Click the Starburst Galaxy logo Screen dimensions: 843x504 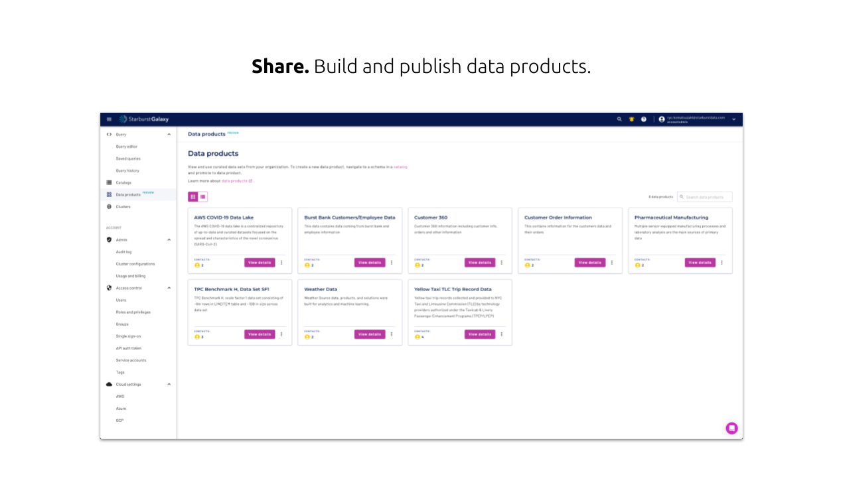click(144, 119)
